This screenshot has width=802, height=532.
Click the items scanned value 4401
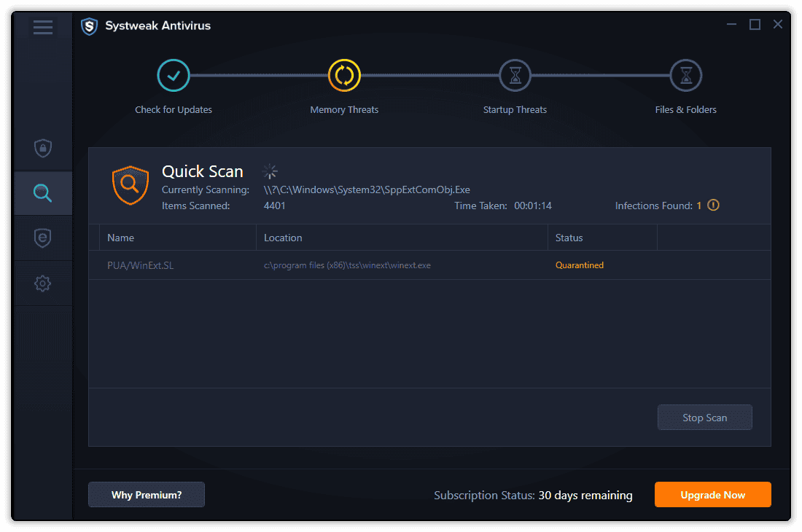pos(275,206)
